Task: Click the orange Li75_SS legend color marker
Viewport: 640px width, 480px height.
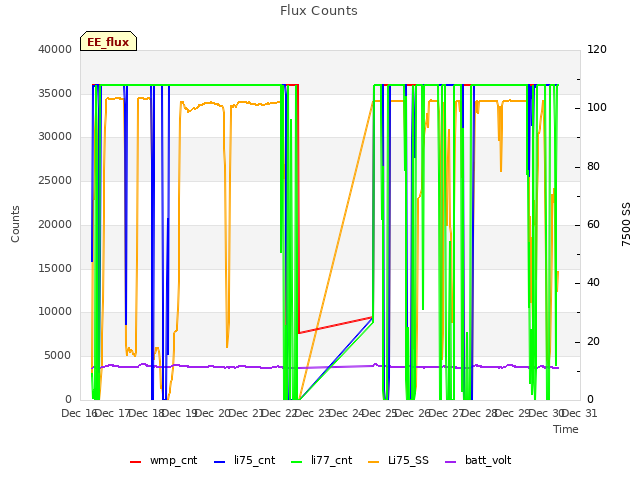Action: [x=373, y=462]
